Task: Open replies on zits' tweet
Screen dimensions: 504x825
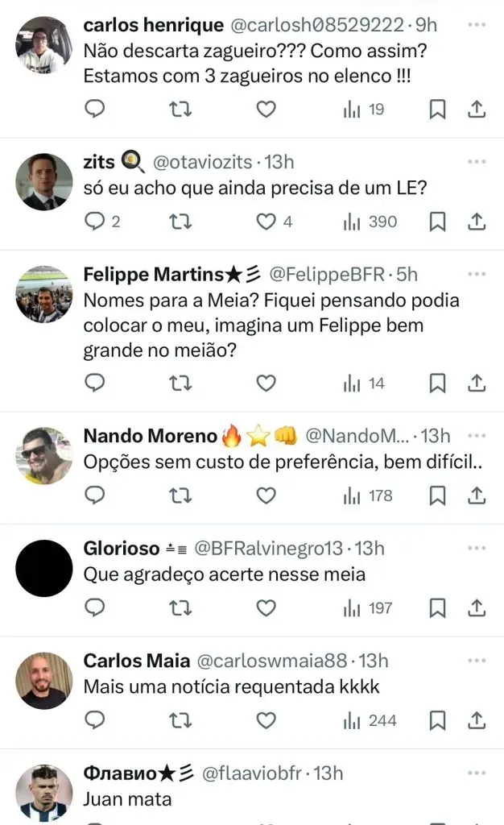Action: point(95,221)
